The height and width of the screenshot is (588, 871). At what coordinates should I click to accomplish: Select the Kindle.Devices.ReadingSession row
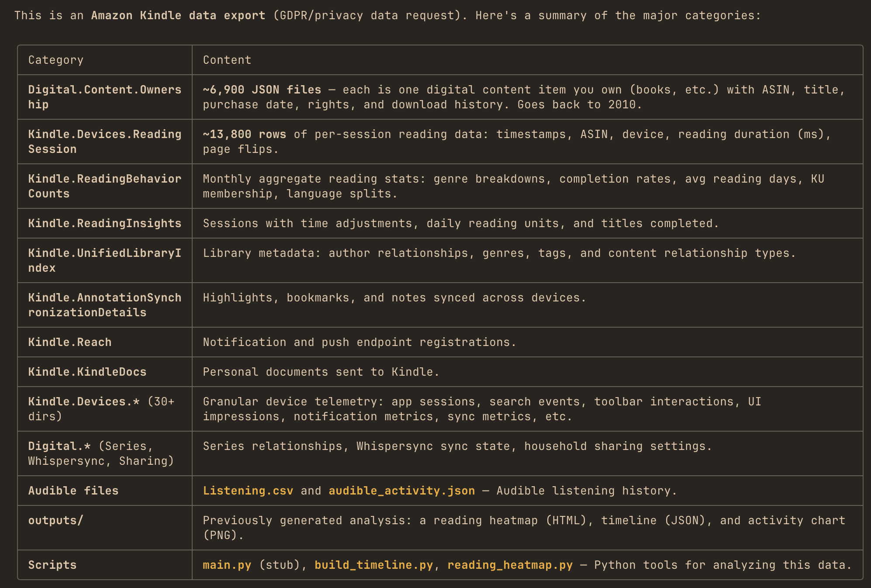pos(104,142)
